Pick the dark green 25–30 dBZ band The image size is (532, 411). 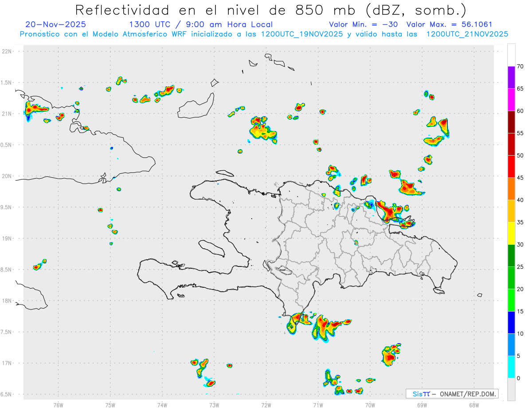(x=511, y=256)
